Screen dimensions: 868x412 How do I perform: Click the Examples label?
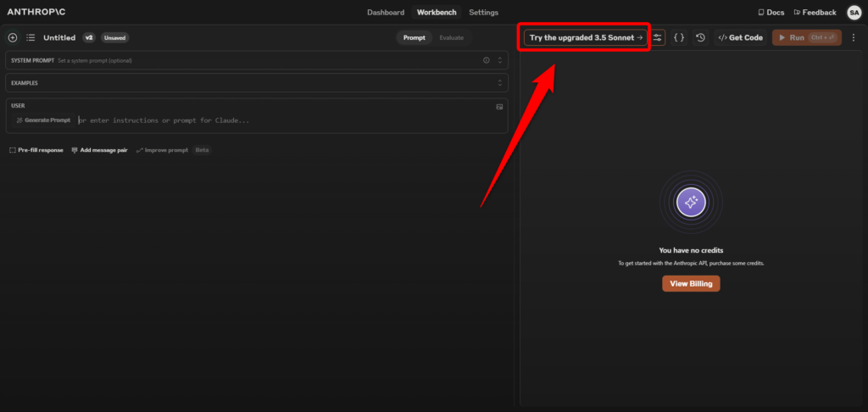[x=25, y=83]
